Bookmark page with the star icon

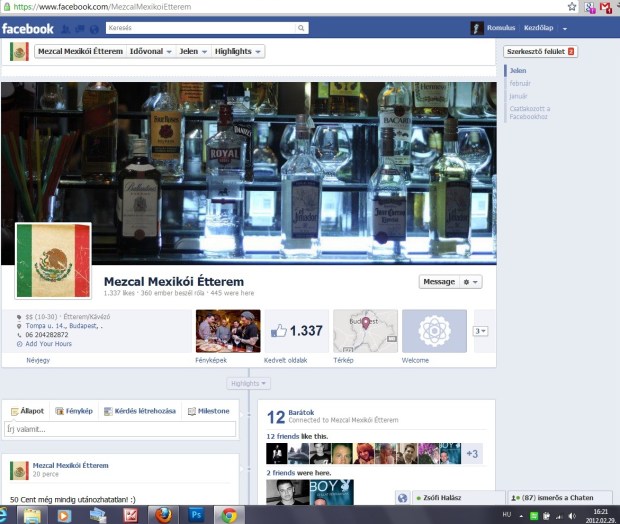point(571,7)
